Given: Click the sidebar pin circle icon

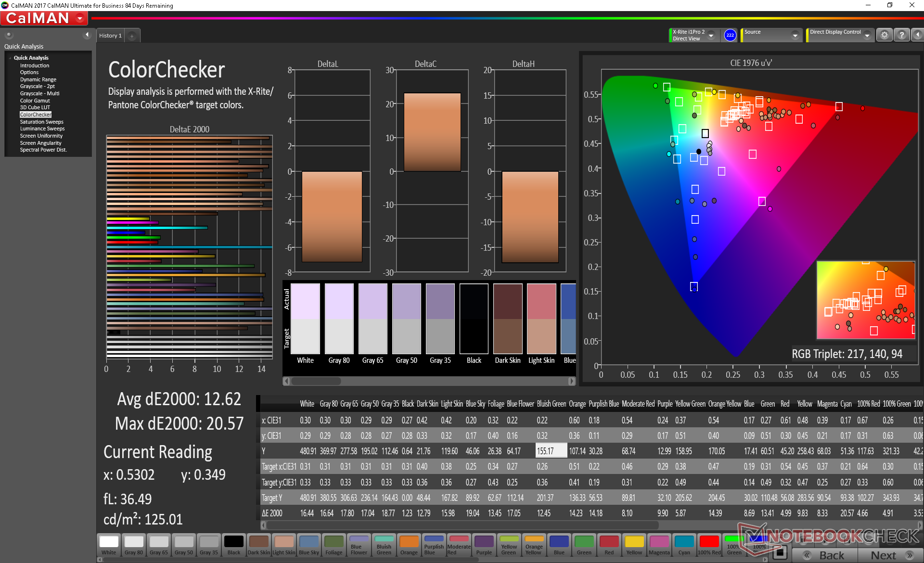Looking at the screenshot, I should 9,35.
